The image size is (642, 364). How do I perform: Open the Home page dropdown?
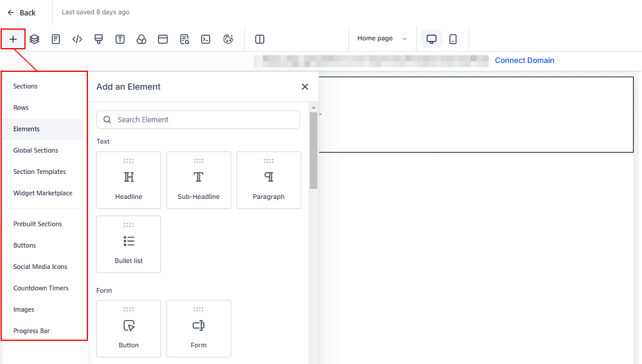coord(382,39)
